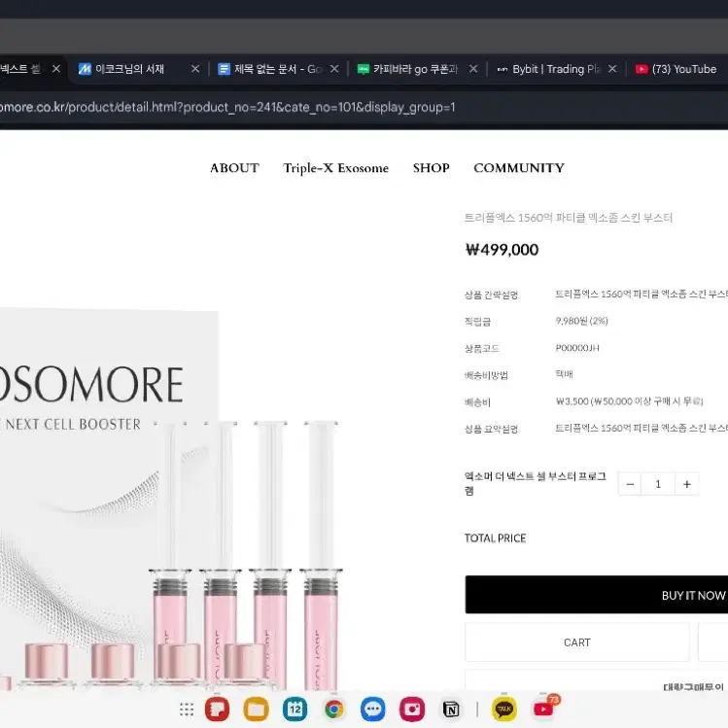Close the Bybit Trading tab
Screen dimensions: 728x728
[x=612, y=69]
